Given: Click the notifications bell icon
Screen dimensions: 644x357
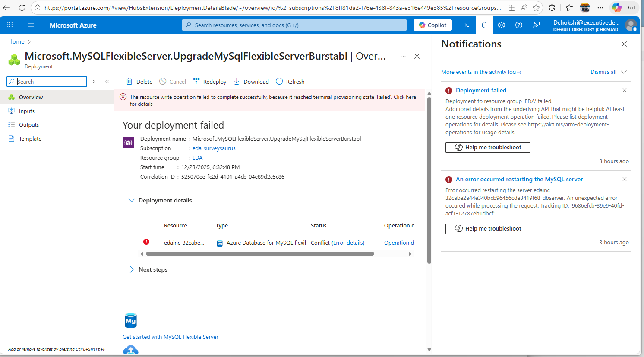Looking at the screenshot, I should coord(484,25).
